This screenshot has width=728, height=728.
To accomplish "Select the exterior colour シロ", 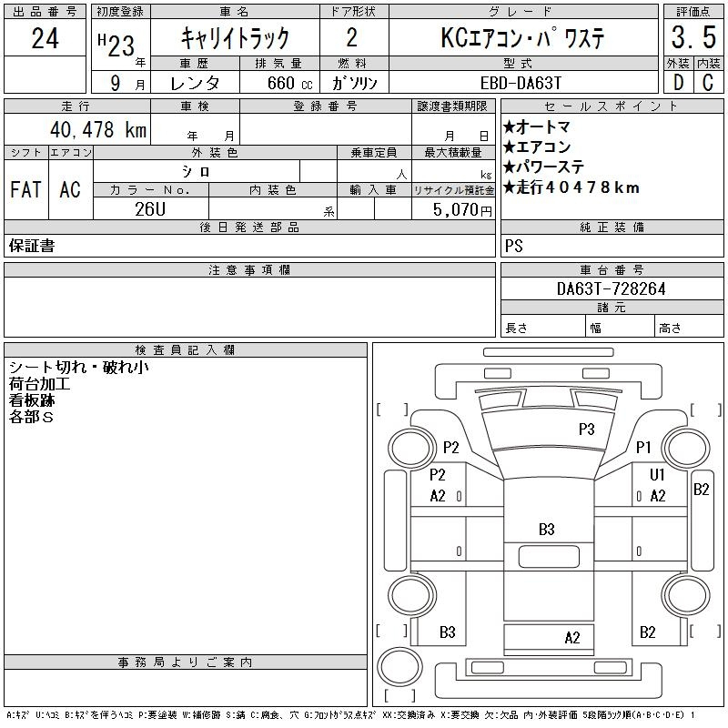I will pos(196,171).
